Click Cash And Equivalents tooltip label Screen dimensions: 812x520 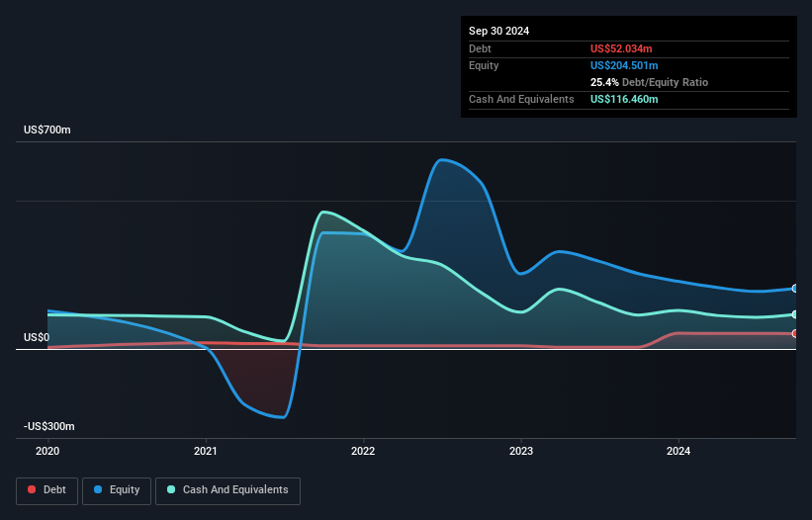521,99
